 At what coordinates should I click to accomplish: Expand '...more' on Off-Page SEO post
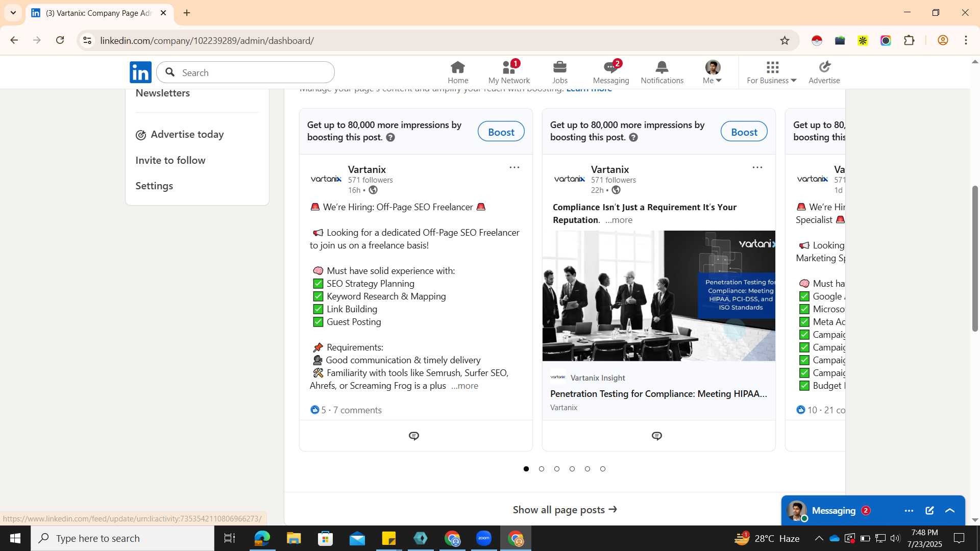(464, 386)
